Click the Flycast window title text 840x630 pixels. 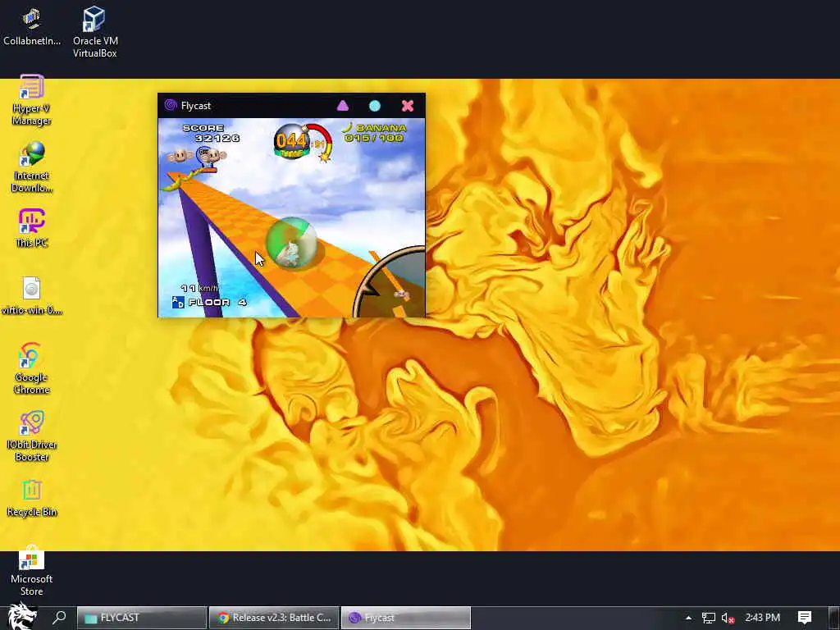coord(196,106)
